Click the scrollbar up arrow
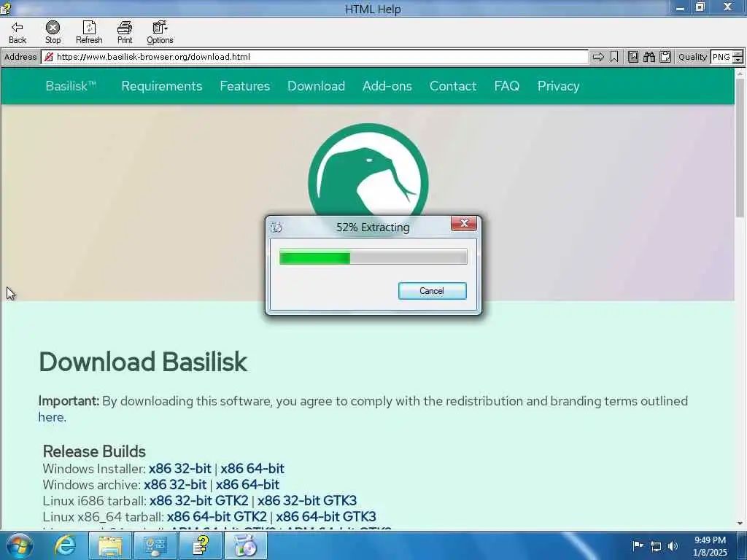Screen dimensions: 747x560 click(740, 74)
